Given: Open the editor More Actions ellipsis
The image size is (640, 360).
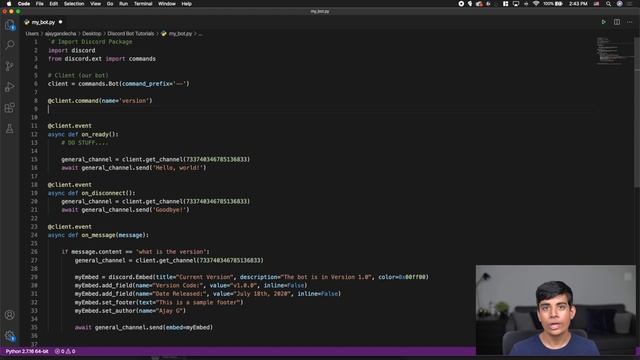Looking at the screenshot, I should [629, 22].
